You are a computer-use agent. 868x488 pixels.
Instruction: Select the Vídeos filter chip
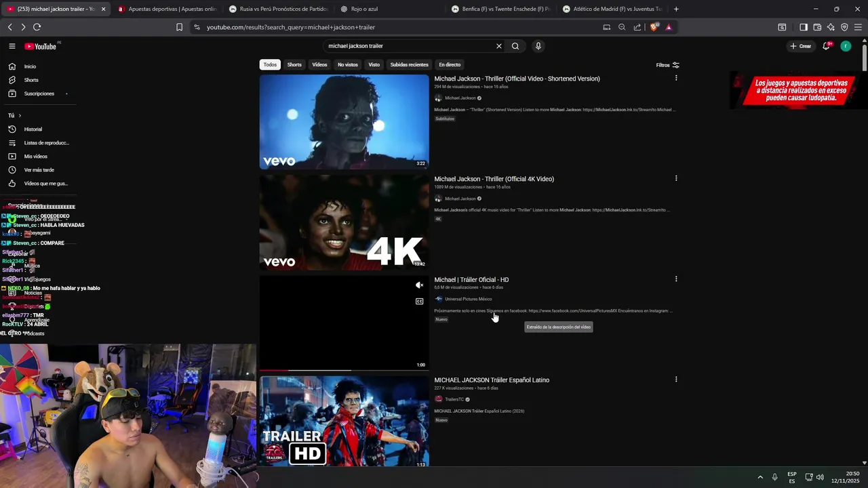point(319,64)
